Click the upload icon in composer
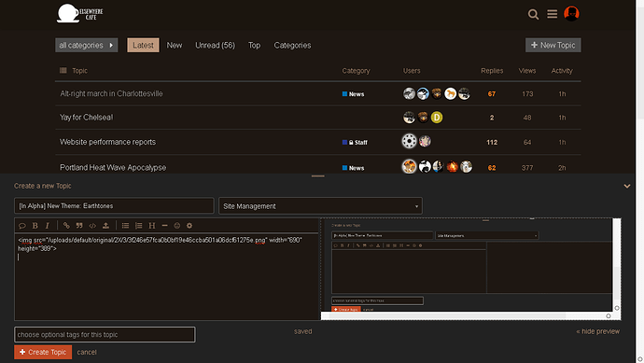This screenshot has width=644, height=363. click(x=105, y=226)
